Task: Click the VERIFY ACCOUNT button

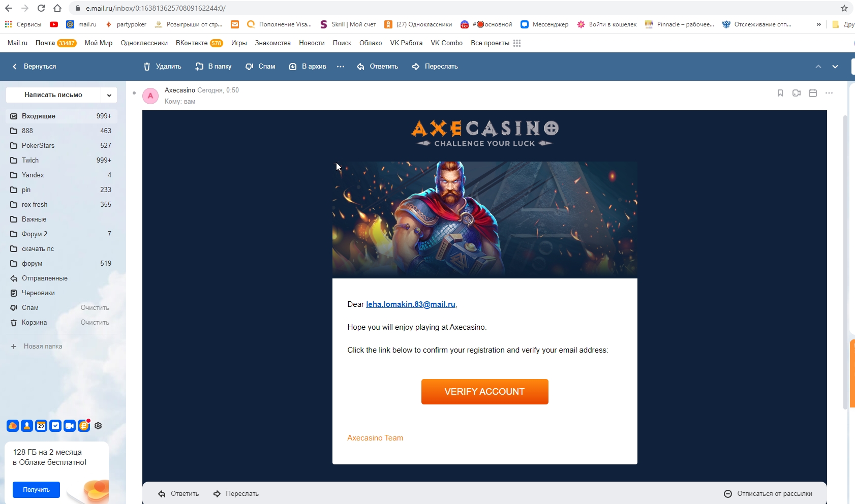Action: pyautogui.click(x=484, y=392)
